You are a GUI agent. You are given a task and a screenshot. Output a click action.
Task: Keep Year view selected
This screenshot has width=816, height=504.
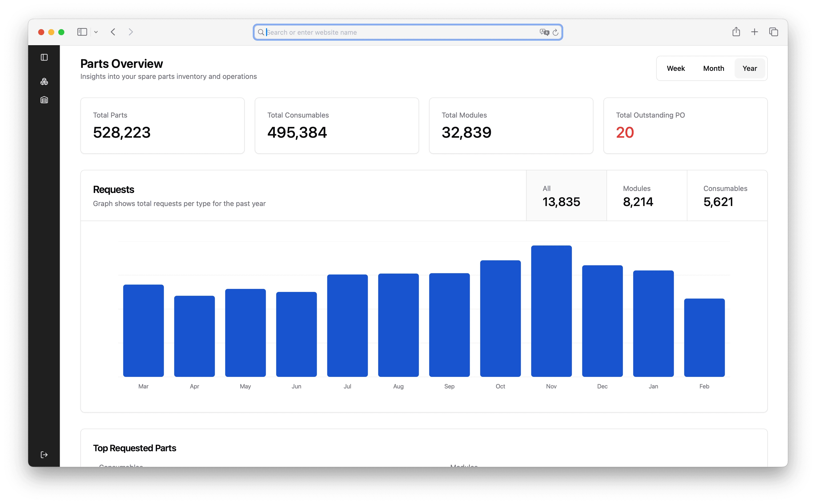(750, 68)
